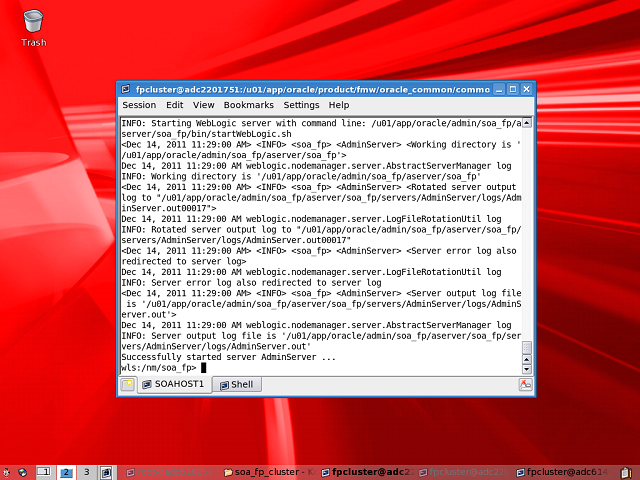This screenshot has width=640, height=480.
Task: Click the Konsole window menu icon in title bar
Action: pyautogui.click(x=126, y=89)
